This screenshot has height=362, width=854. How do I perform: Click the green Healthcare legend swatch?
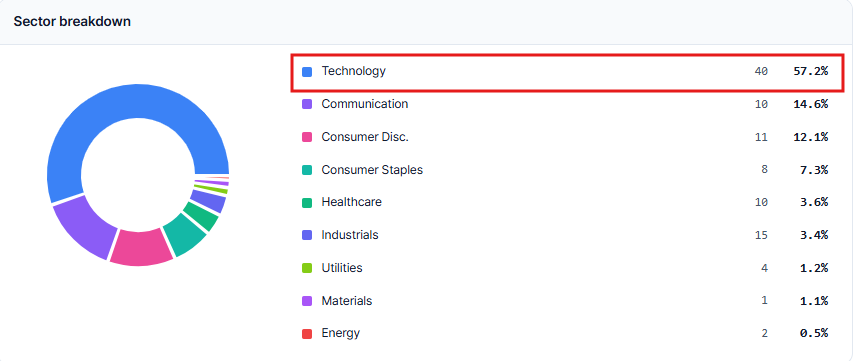[x=307, y=203]
